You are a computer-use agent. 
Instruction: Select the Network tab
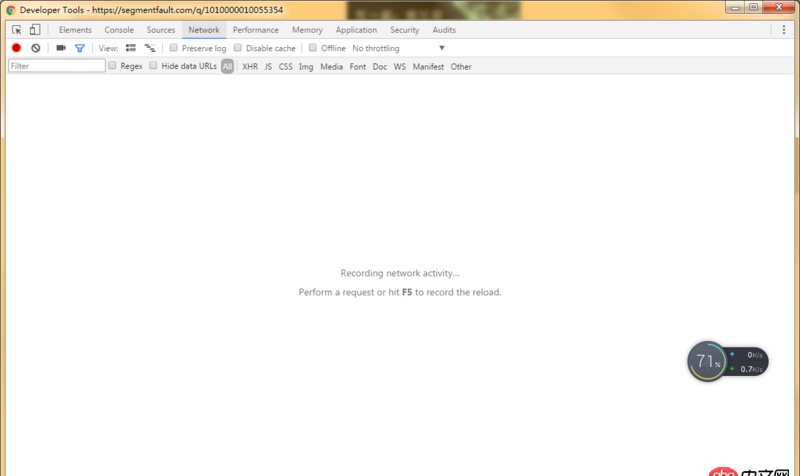click(x=204, y=30)
